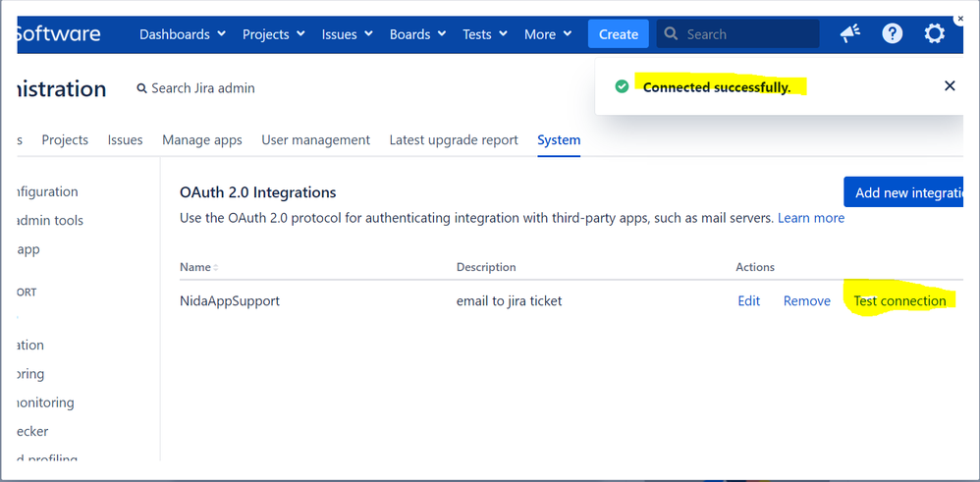The image size is (980, 482).
Task: Sort by the Name column arrows
Action: point(216,267)
